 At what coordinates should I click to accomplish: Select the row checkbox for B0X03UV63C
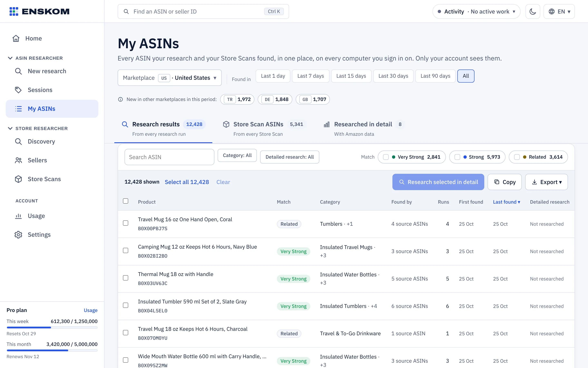click(x=126, y=278)
